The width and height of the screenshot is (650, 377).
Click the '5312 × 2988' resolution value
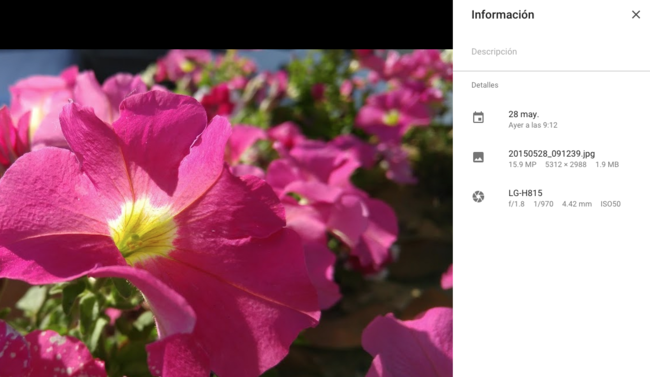[x=565, y=165]
